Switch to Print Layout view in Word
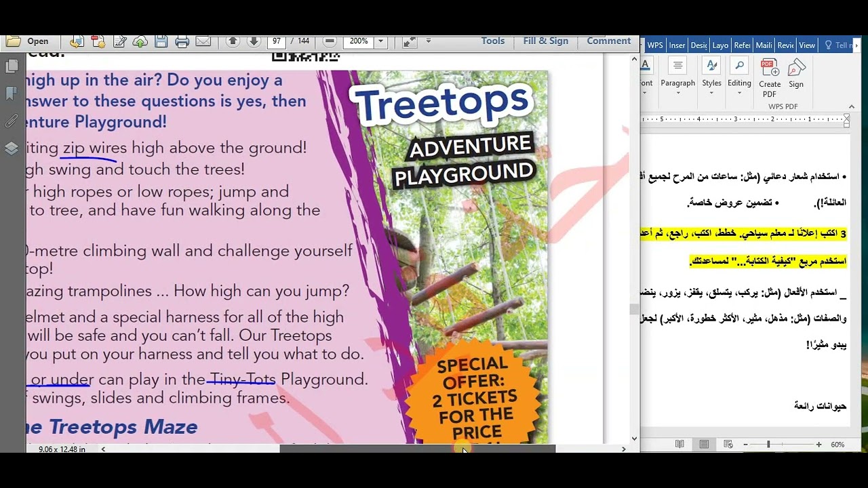Image resolution: width=868 pixels, height=488 pixels. point(704,445)
